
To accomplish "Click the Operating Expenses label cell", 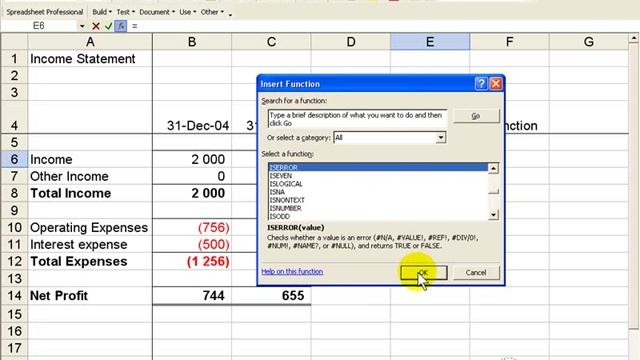I will tap(90, 227).
